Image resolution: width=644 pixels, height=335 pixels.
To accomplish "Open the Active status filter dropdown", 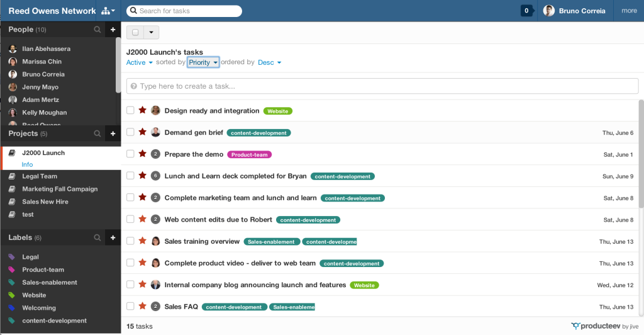I will click(x=139, y=62).
